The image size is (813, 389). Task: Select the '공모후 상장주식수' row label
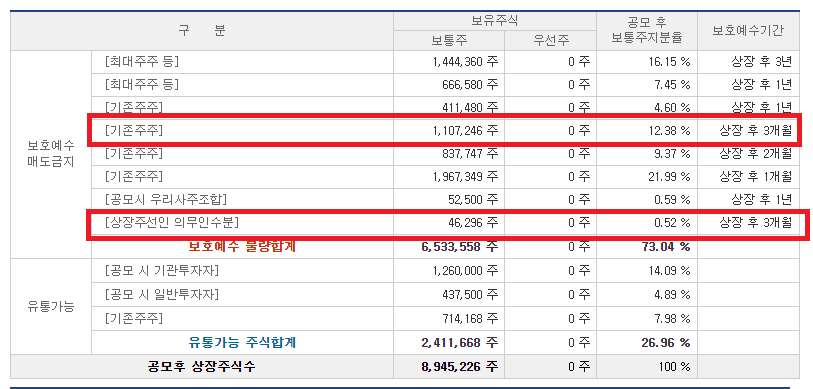(201, 367)
